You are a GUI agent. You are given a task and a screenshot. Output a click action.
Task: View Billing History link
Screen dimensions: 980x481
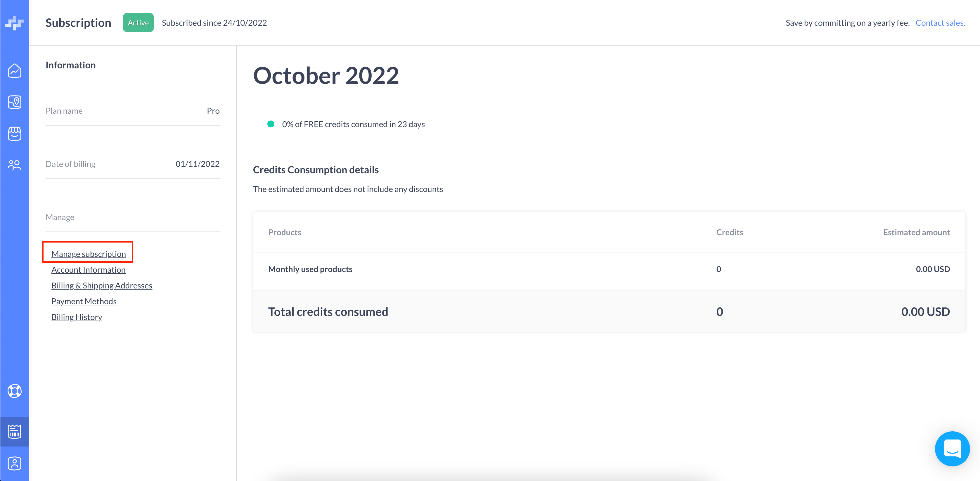click(x=77, y=317)
